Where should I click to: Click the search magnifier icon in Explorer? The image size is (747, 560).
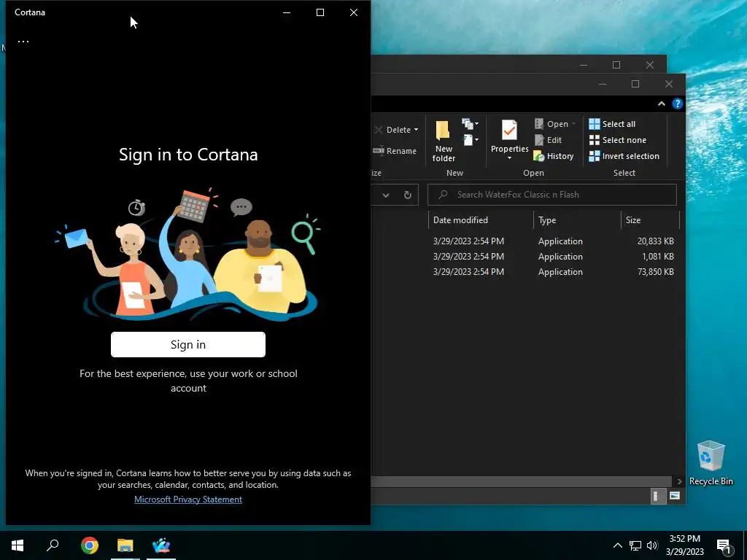[x=443, y=195]
